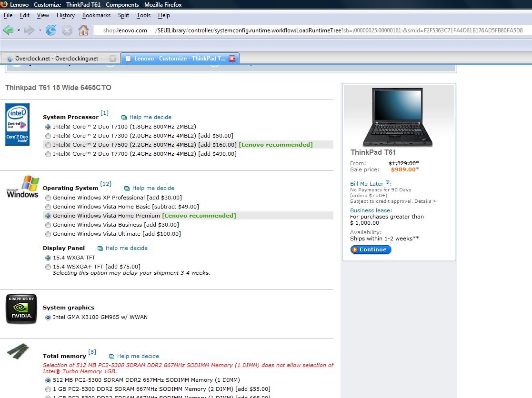Image resolution: width=532 pixels, height=398 pixels.
Task: Open the back history dropdown arrow
Action: (x=19, y=30)
